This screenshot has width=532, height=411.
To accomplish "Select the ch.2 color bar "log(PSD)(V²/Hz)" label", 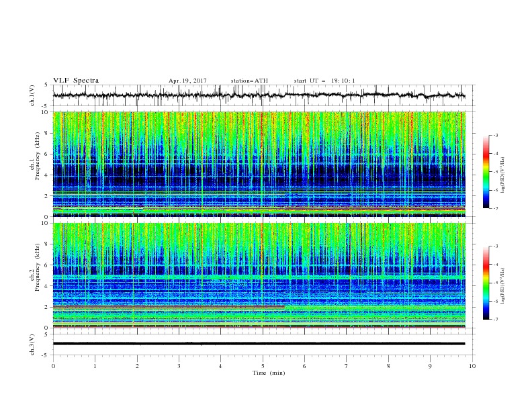I will point(503,285).
